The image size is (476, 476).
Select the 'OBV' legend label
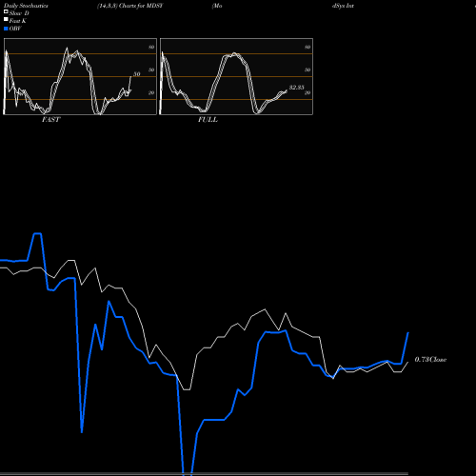pos(15,29)
